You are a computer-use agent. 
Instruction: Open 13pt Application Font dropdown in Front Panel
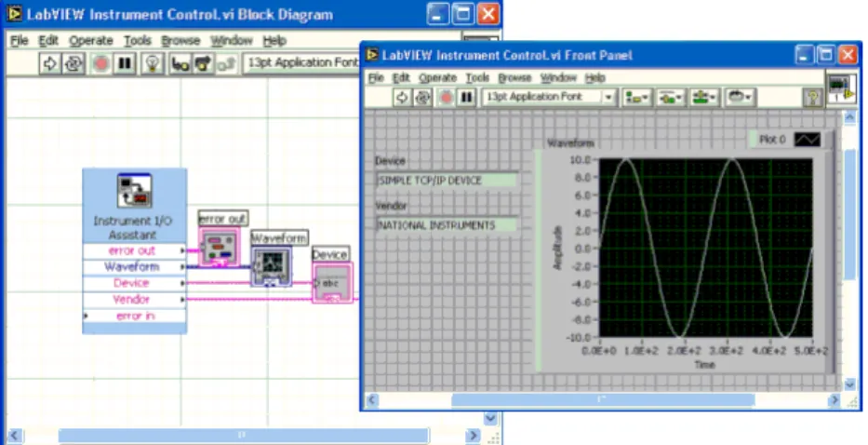click(x=549, y=97)
